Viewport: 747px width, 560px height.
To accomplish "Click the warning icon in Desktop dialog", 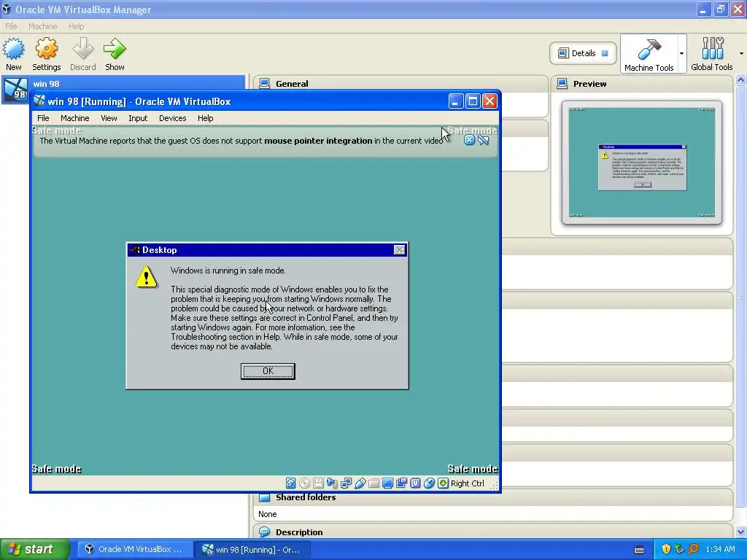I will (146, 276).
